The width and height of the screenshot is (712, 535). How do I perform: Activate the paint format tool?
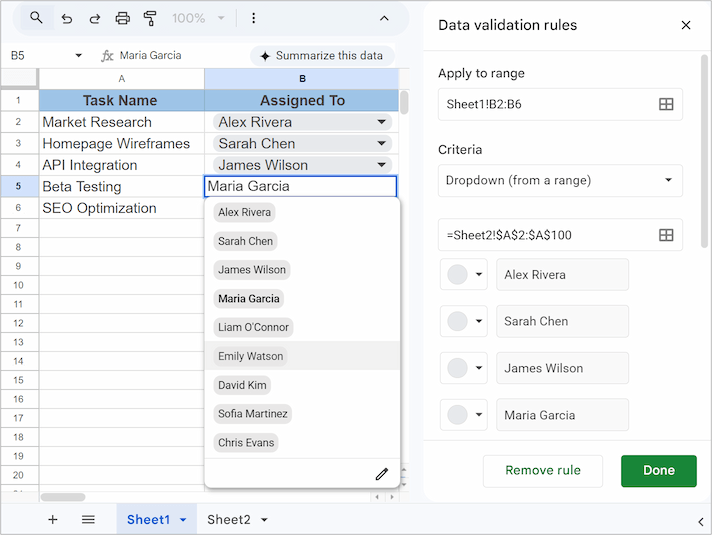(150, 19)
